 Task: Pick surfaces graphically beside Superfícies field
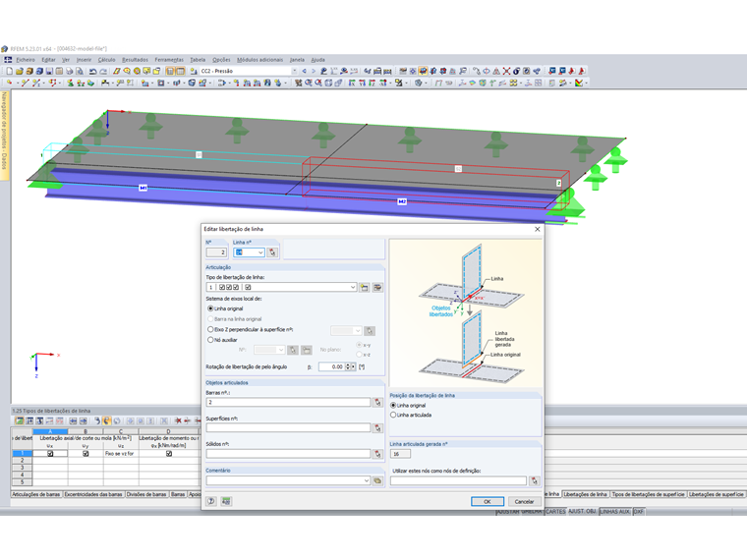[377, 428]
